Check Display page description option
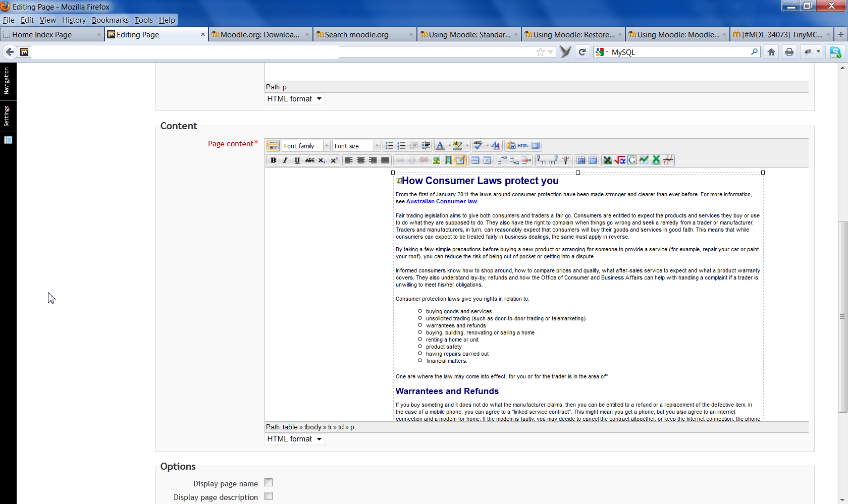This screenshot has height=504, width=848. (x=269, y=496)
